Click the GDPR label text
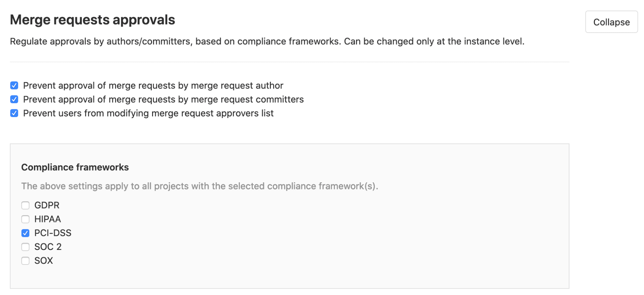 (47, 205)
